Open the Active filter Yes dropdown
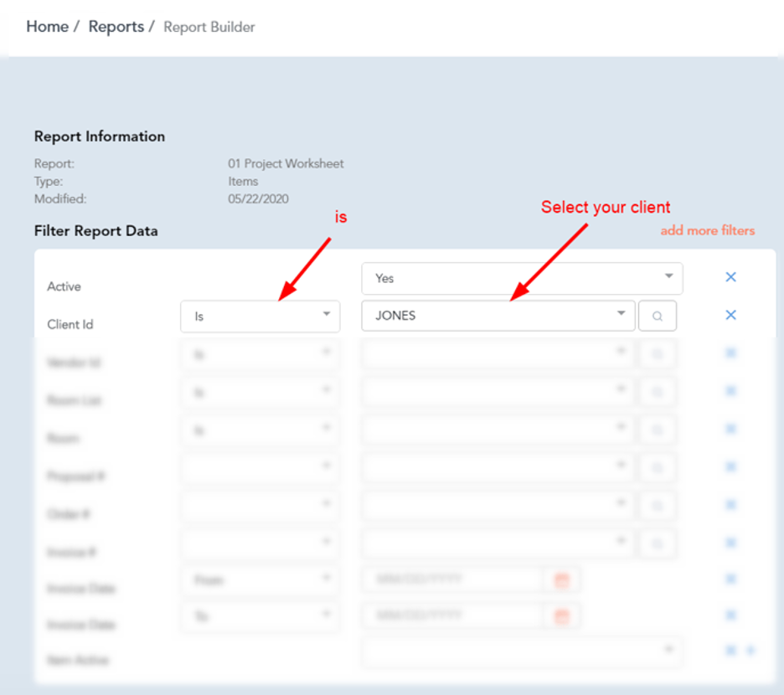 click(x=522, y=279)
